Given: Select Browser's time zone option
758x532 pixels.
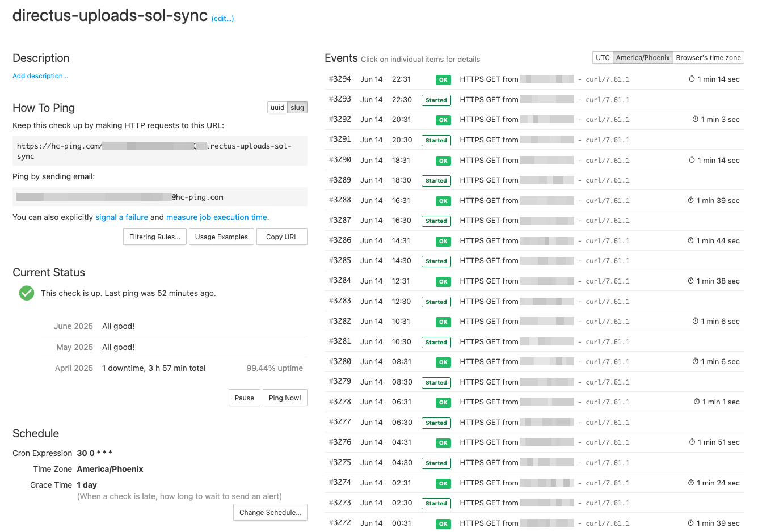Looking at the screenshot, I should click(708, 58).
